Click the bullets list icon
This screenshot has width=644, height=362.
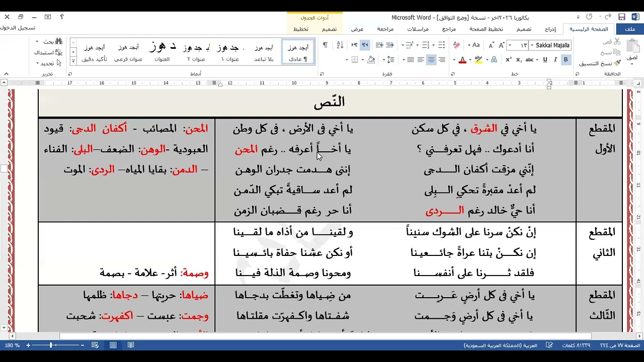[441, 45]
